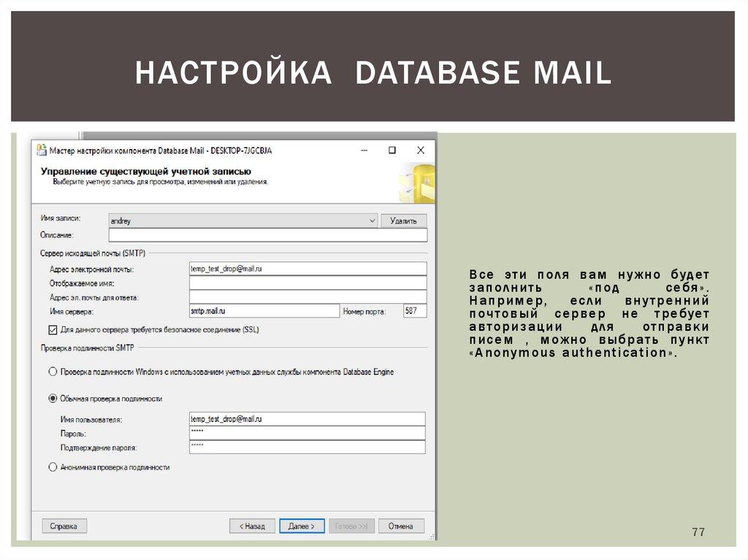The height and width of the screenshot is (560, 748).
Task: Expand the account name dropdown showing andrey
Action: 371,220
